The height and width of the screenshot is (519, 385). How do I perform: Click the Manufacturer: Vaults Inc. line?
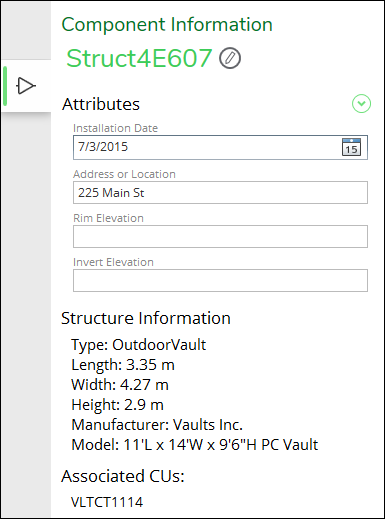point(157,425)
